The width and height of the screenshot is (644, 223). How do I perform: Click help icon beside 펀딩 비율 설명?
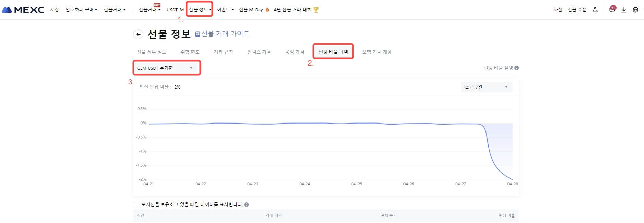[517, 68]
